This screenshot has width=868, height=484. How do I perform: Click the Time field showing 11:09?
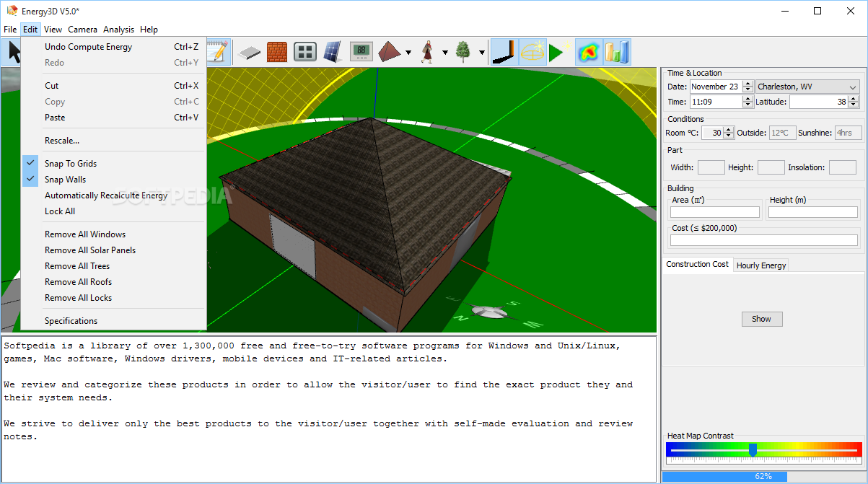(716, 102)
